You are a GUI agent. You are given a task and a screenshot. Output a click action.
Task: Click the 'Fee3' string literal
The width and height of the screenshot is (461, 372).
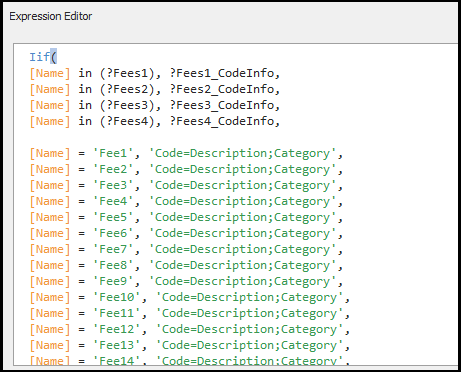113,185
